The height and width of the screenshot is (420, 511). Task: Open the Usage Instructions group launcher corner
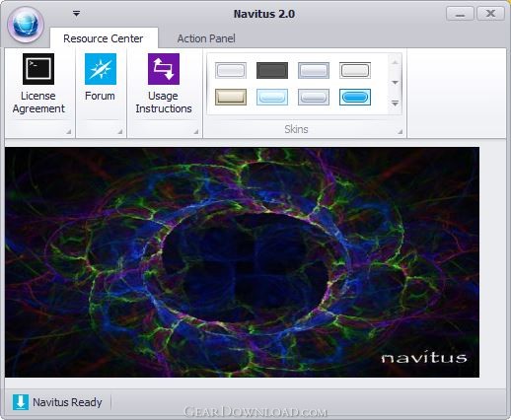(x=195, y=132)
